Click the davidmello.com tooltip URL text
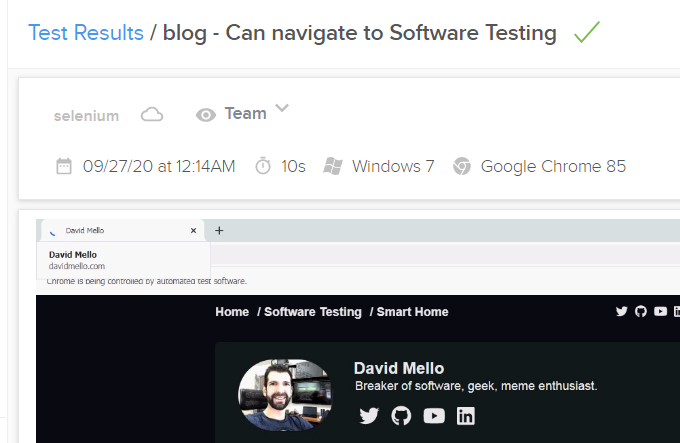Screen dimensions: 680x443 coord(77,266)
